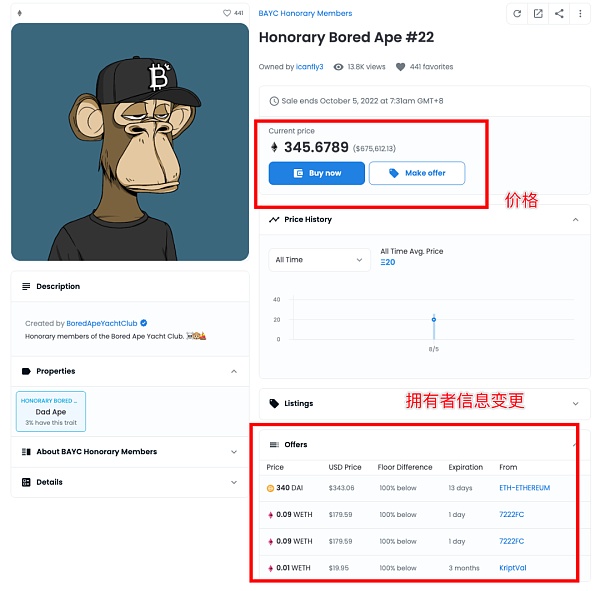
Task: Open owner icanfly3 profile link
Action: pos(309,67)
